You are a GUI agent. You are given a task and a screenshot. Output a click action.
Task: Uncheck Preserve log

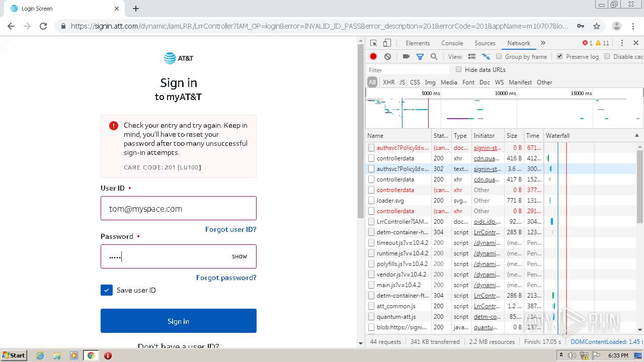click(x=559, y=56)
